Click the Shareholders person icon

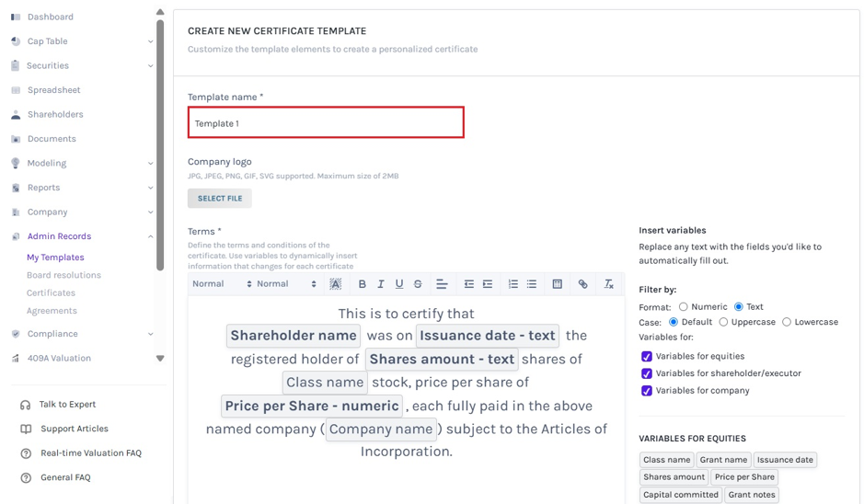[16, 115]
